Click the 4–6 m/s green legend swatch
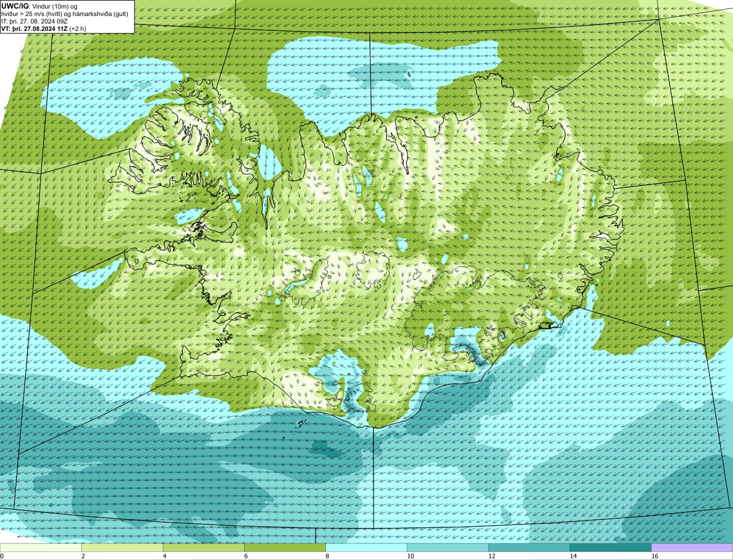 click(204, 548)
